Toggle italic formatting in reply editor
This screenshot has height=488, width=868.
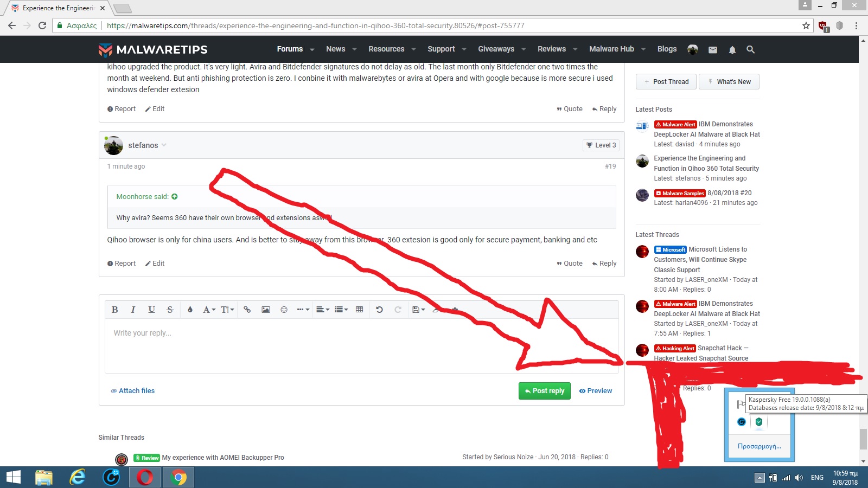click(x=133, y=310)
